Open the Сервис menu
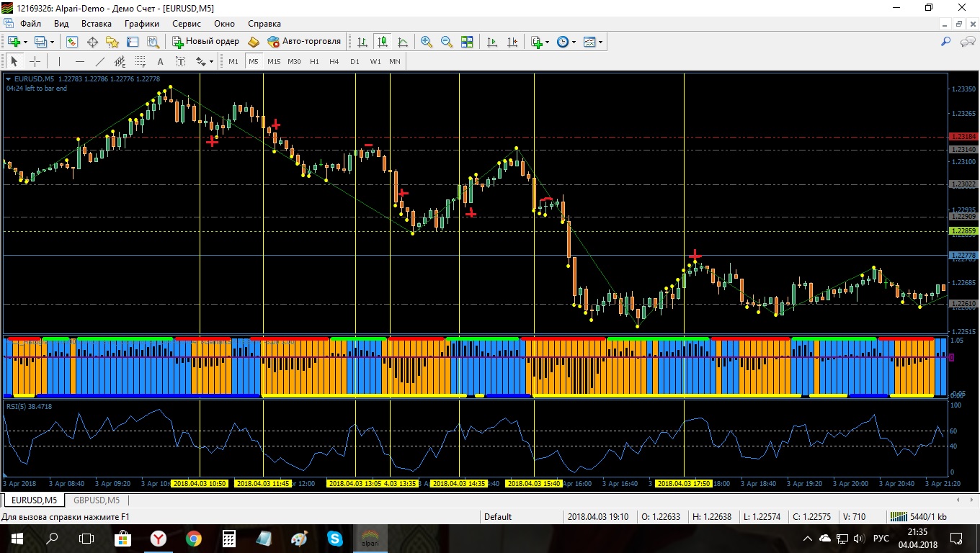 tap(187, 24)
